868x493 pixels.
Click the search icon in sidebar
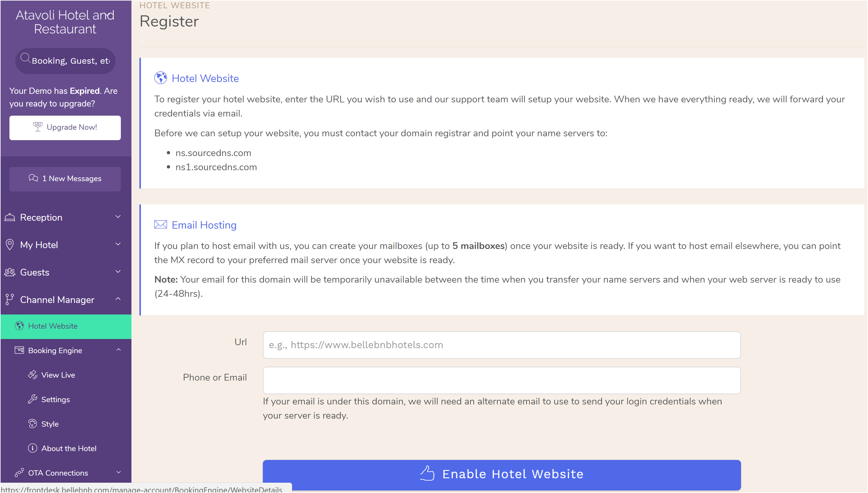point(26,60)
